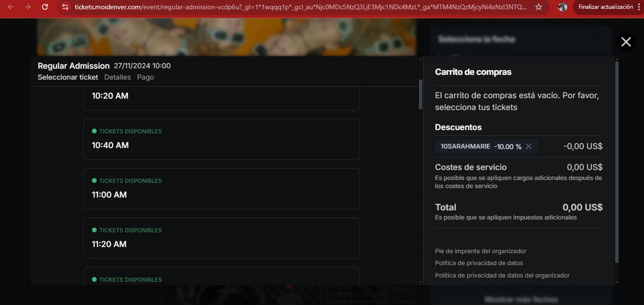Go back using the browser back arrow

(11, 7)
